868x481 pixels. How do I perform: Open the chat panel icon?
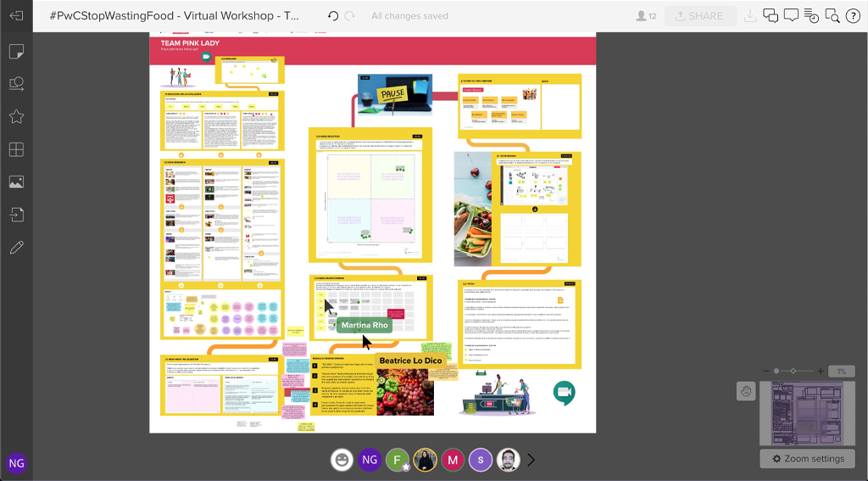[771, 15]
